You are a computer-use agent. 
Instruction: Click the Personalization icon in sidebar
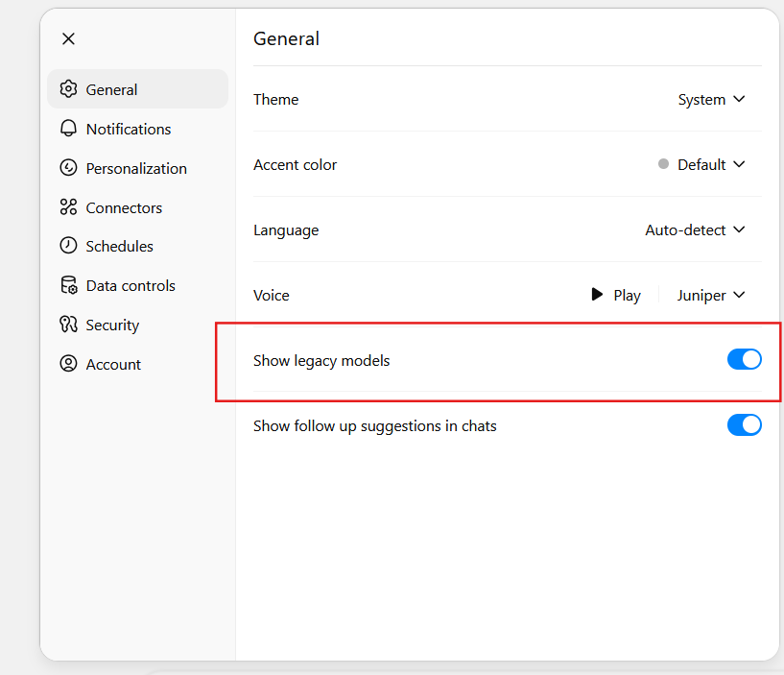pyautogui.click(x=68, y=168)
